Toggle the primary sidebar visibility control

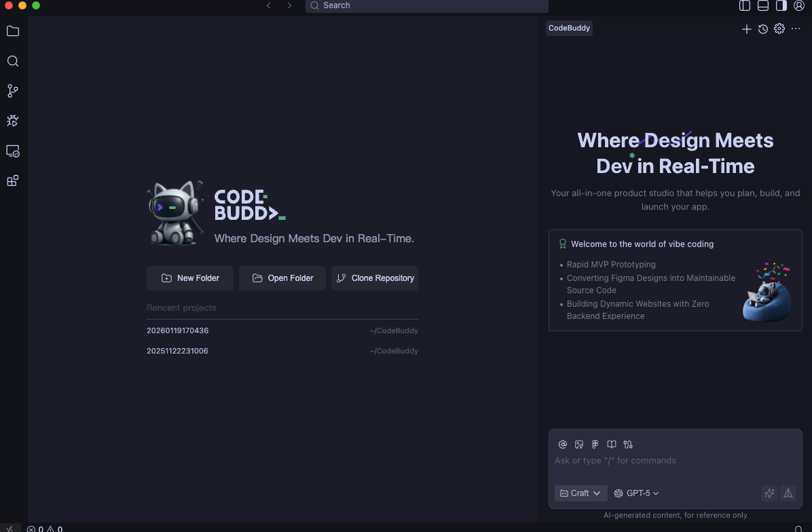(x=745, y=5)
